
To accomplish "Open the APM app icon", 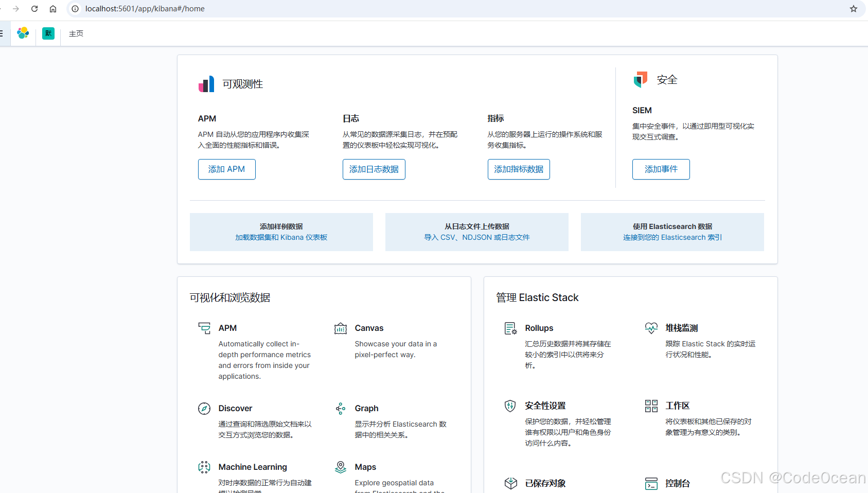I will pyautogui.click(x=204, y=328).
